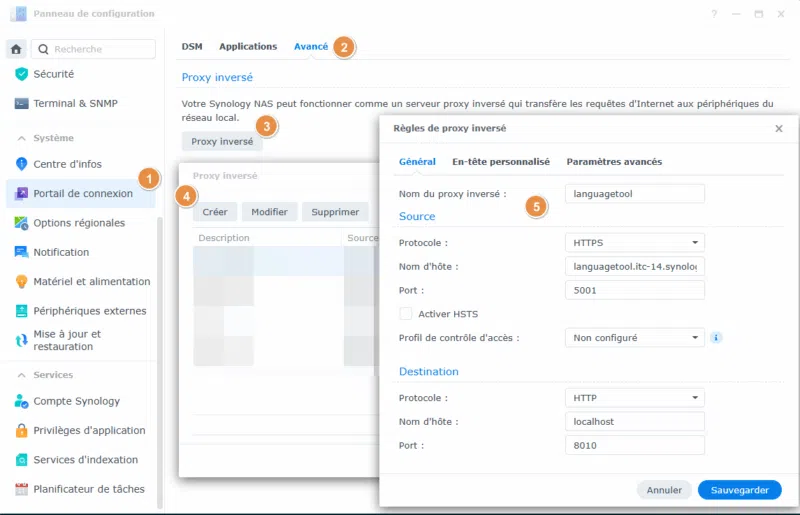
Task: Click the Source Nom d'hôte field
Action: 635,266
